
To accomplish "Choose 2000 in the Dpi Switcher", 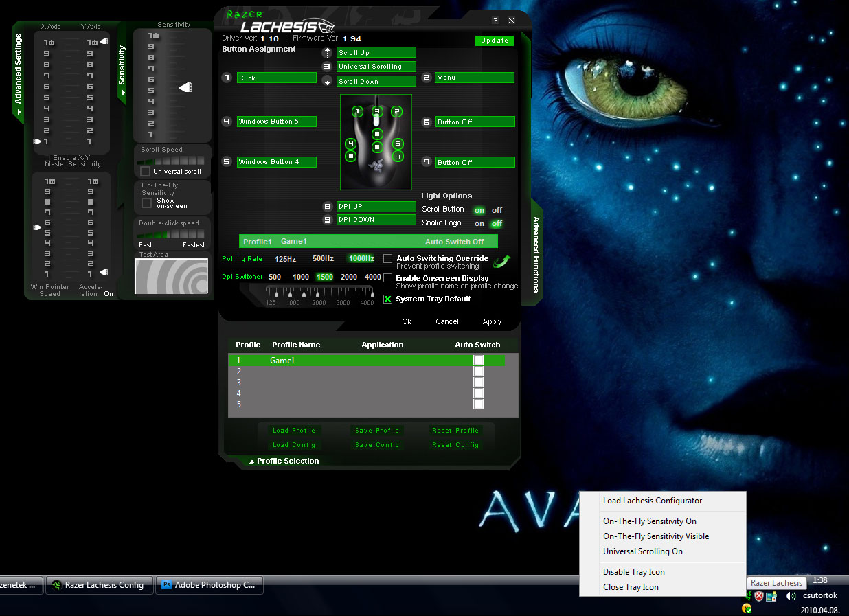I will pos(349,277).
